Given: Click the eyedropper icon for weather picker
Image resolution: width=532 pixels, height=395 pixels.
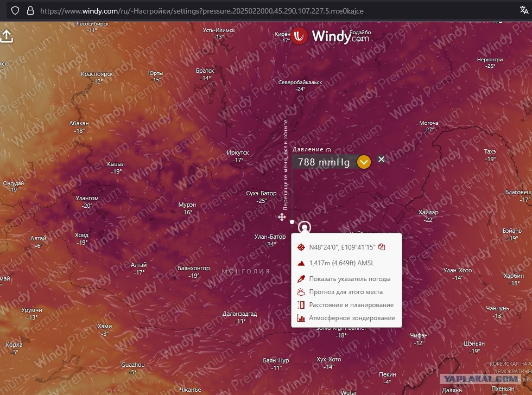Looking at the screenshot, I should pos(301,279).
